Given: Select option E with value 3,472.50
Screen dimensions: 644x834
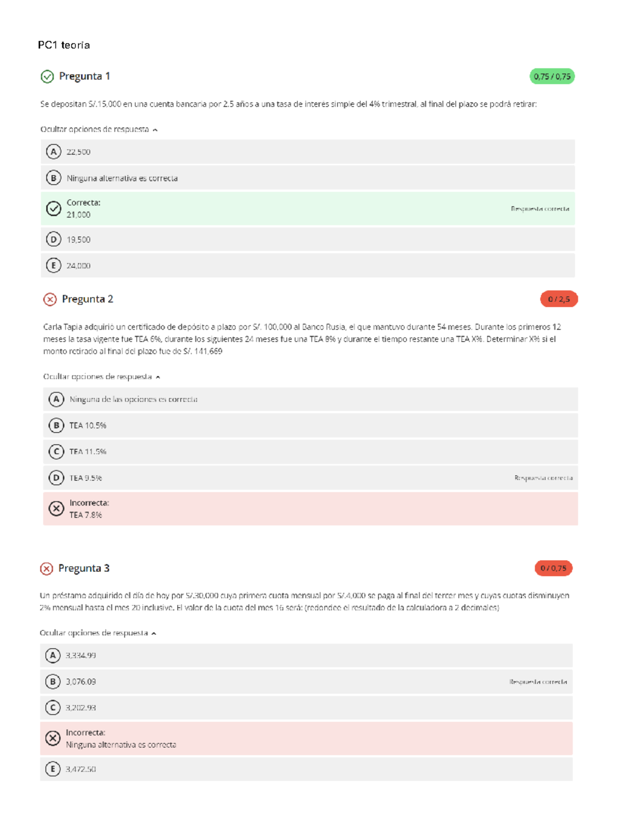Looking at the screenshot, I should (x=53, y=769).
